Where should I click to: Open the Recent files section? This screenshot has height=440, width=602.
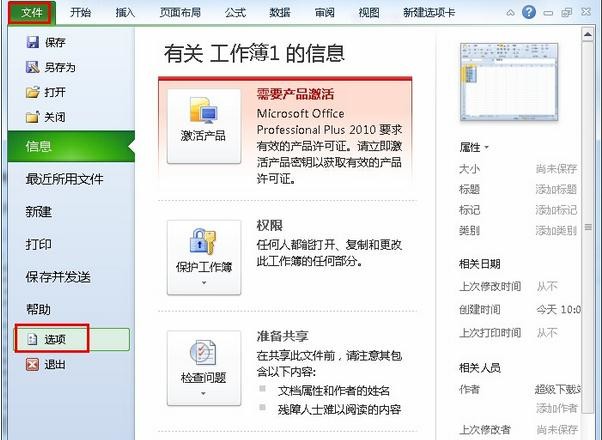(64, 179)
